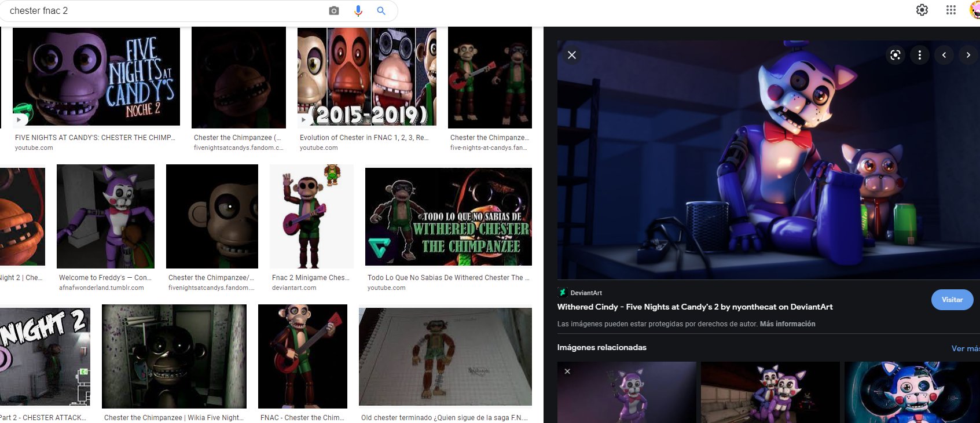The image size is (980, 423).
Task: Open the Wikia Five Nights Chester dark room thumbnail
Action: pyautogui.click(x=174, y=356)
